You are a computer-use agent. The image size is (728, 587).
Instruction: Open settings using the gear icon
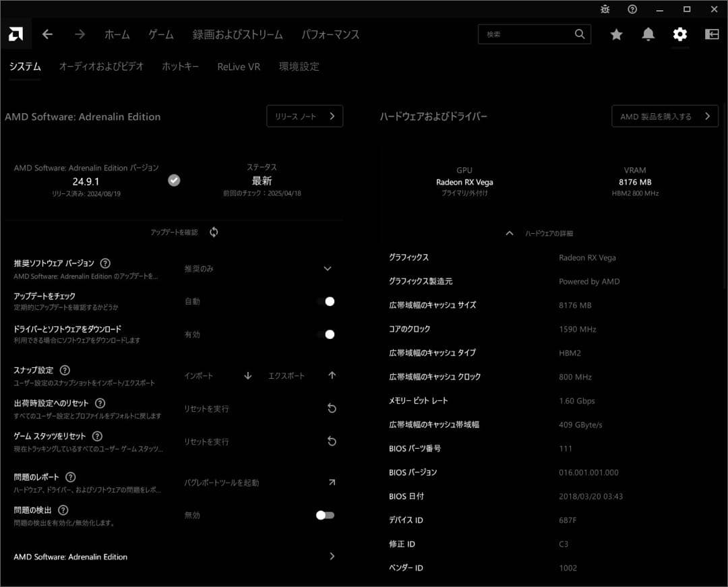[x=679, y=34]
